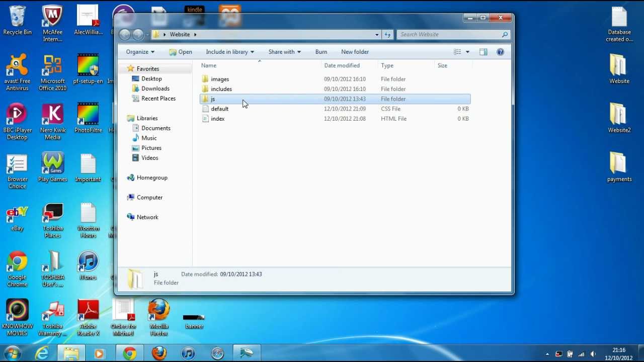
Task: Launch BBC iPlayer Desktop icon
Action: click(x=17, y=122)
